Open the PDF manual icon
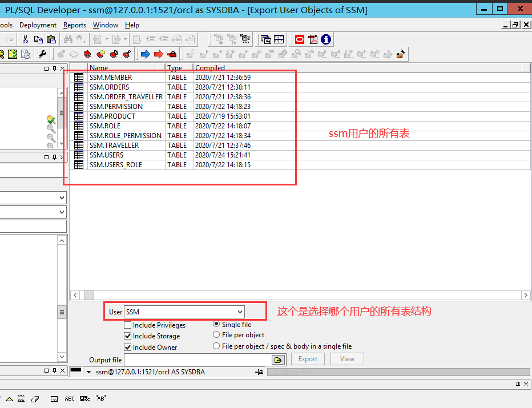 [x=312, y=40]
